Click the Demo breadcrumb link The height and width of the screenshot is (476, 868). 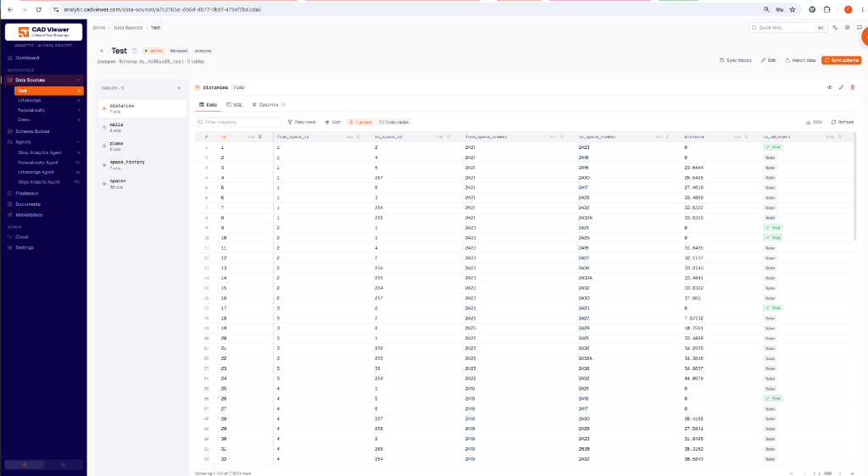pyautogui.click(x=99, y=28)
